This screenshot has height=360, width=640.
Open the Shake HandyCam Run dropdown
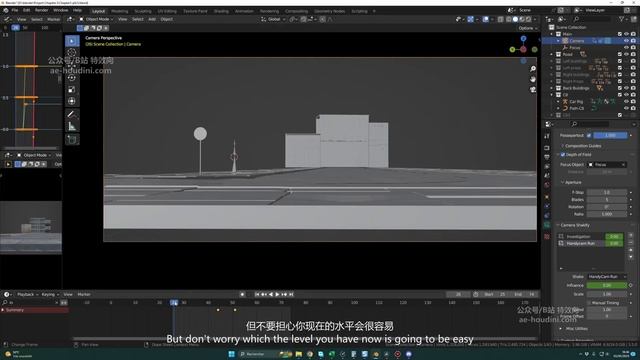pos(607,277)
